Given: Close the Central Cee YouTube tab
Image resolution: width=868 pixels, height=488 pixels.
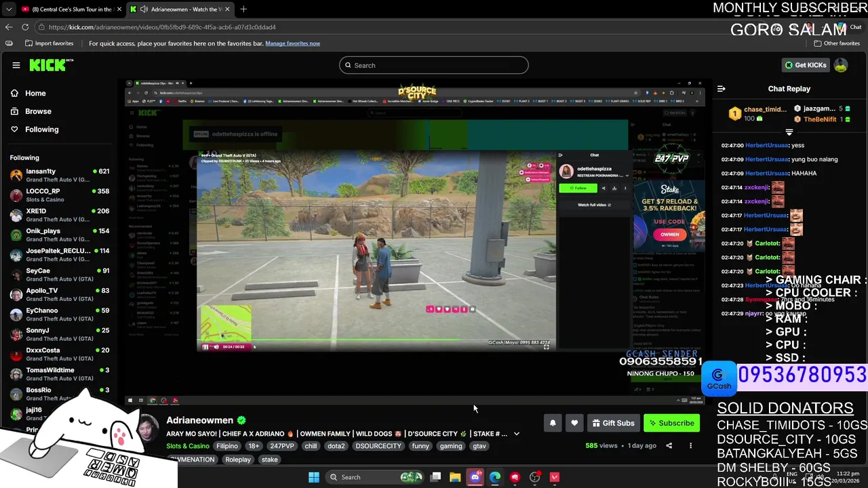Looking at the screenshot, I should (119, 9).
